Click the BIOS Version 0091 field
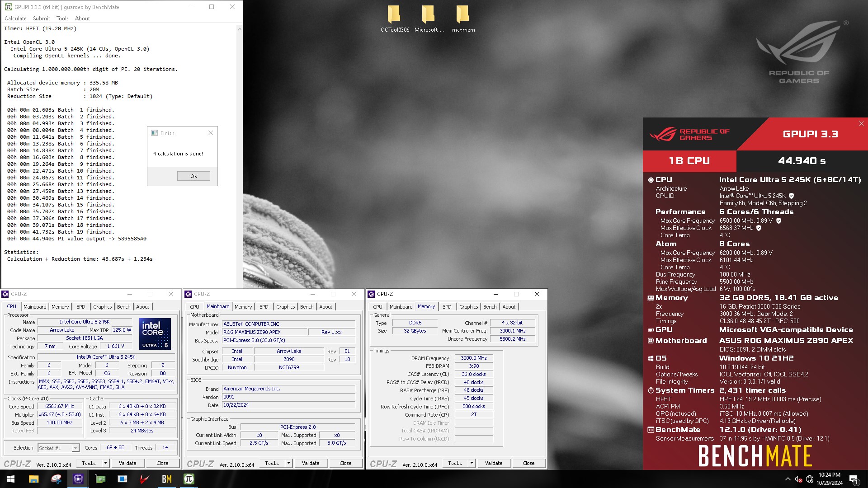Viewport: 868px width, 488px height. click(x=288, y=397)
